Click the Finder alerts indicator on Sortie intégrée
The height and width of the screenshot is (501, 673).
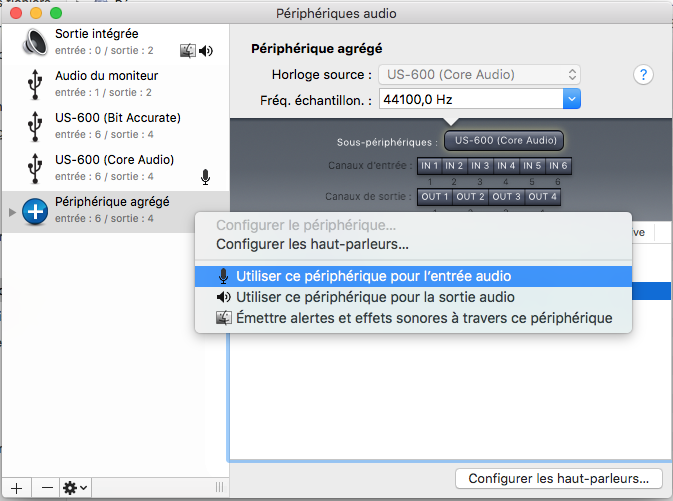click(188, 51)
